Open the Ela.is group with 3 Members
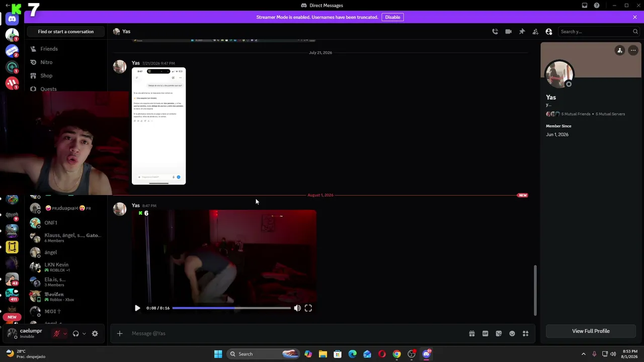 66,282
